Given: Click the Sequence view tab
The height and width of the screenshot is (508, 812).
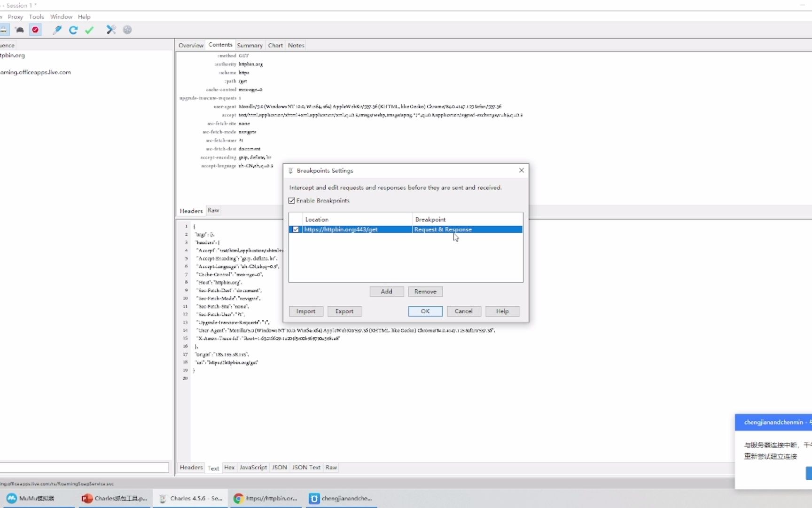Looking at the screenshot, I should click(x=8, y=45).
